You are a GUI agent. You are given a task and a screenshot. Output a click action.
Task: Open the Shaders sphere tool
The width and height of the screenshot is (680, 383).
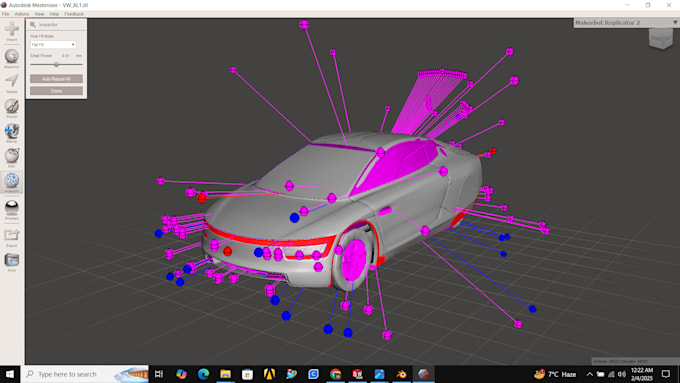[12, 207]
